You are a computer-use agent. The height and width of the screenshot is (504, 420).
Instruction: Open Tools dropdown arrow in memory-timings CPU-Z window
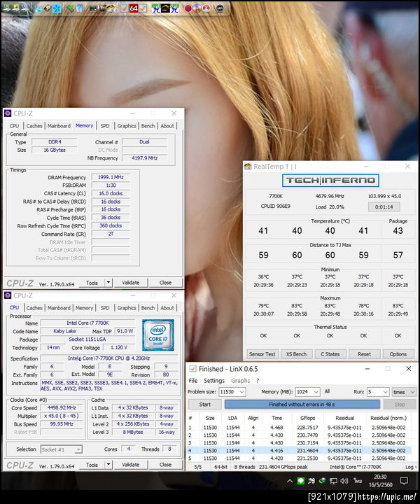pyautogui.click(x=108, y=283)
